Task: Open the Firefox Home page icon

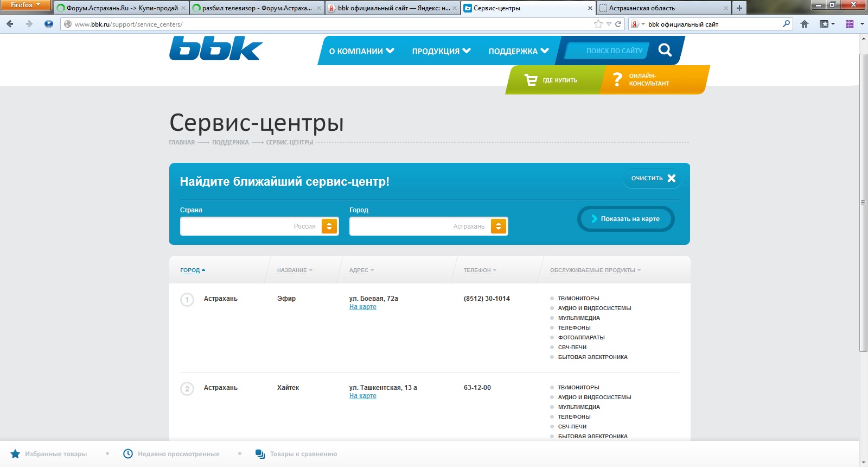Action: [x=805, y=24]
